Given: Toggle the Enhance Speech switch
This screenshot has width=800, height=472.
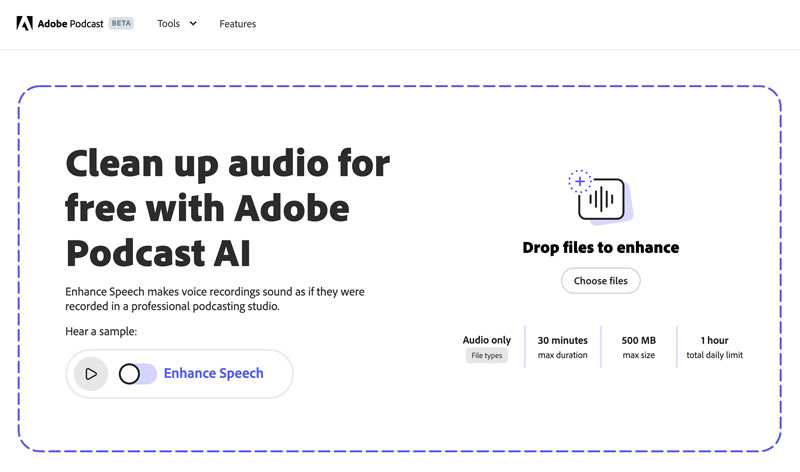Looking at the screenshot, I should [x=138, y=374].
